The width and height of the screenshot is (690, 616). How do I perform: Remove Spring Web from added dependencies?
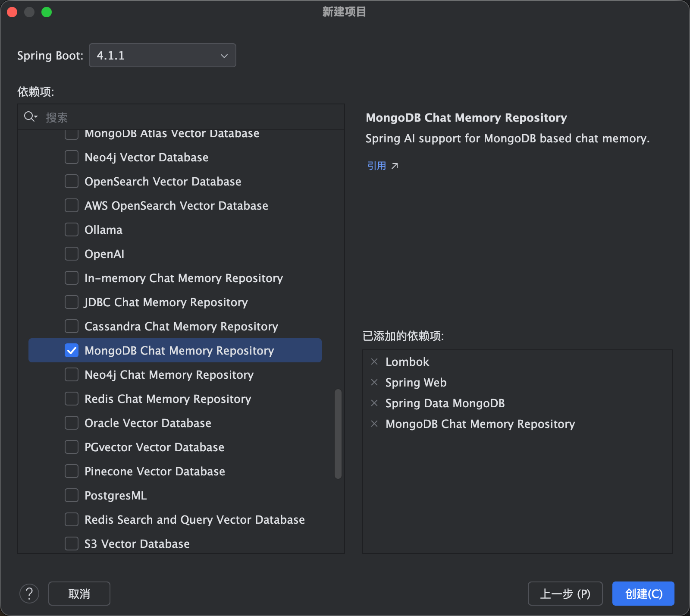[x=374, y=382]
